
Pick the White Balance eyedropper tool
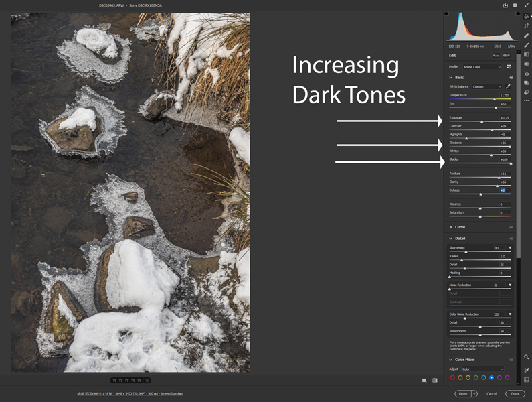tap(509, 86)
